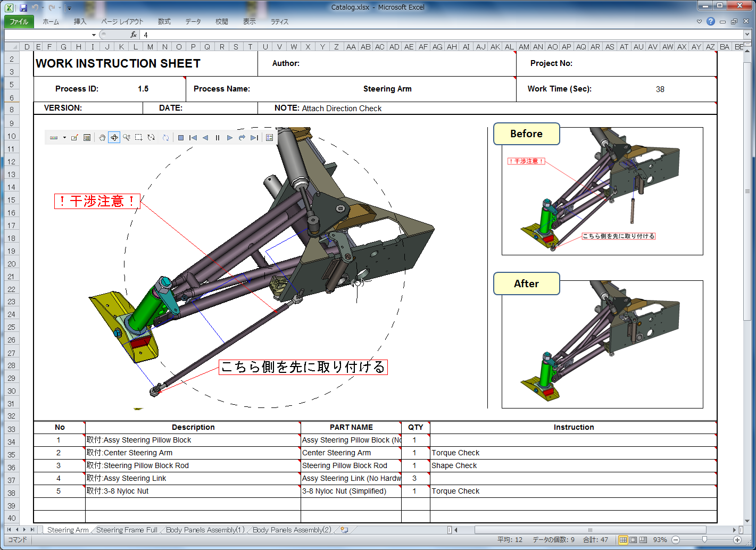Click the 93% zoom level

[x=660, y=540]
